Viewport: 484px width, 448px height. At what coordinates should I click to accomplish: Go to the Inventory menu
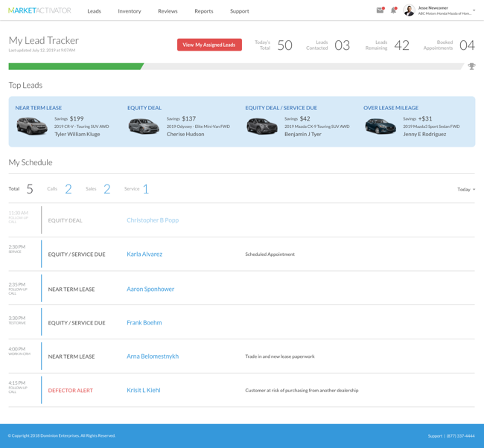click(130, 11)
